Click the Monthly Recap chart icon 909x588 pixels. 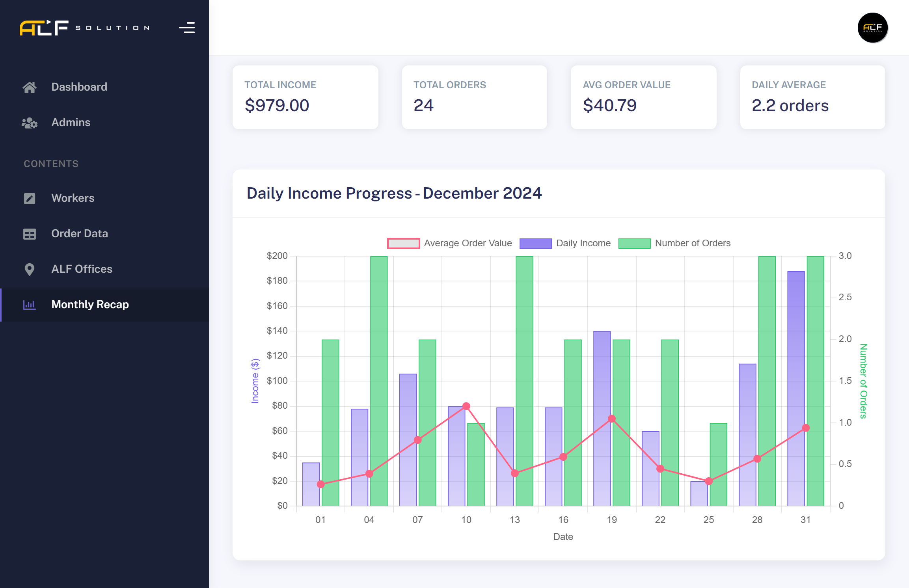(x=30, y=305)
